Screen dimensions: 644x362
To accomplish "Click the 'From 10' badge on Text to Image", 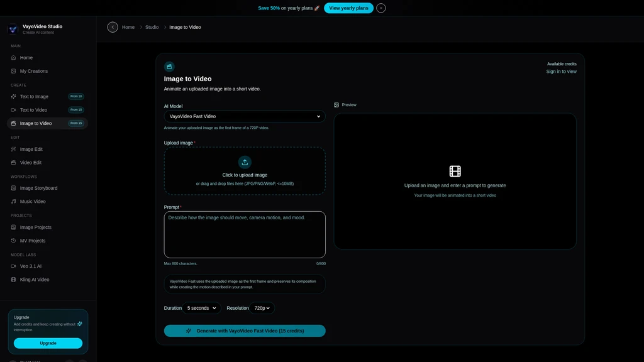I will (76, 96).
